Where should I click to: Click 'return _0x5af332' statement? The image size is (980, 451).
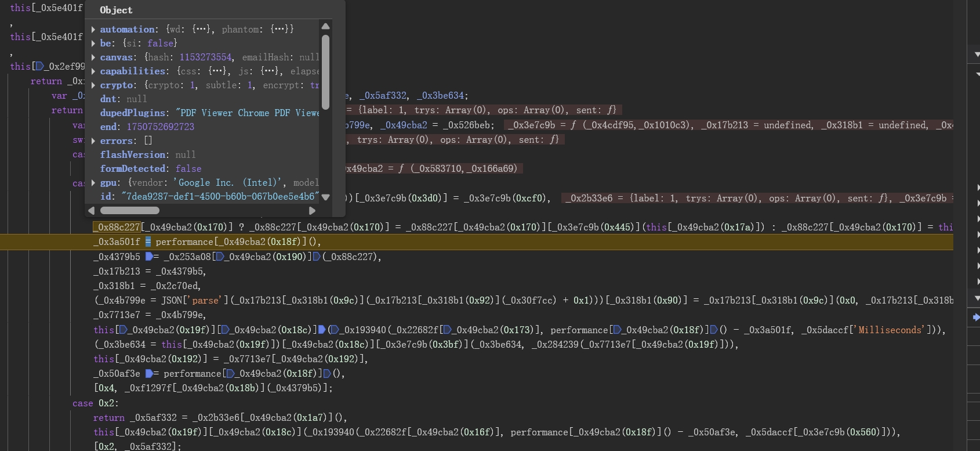[135, 417]
